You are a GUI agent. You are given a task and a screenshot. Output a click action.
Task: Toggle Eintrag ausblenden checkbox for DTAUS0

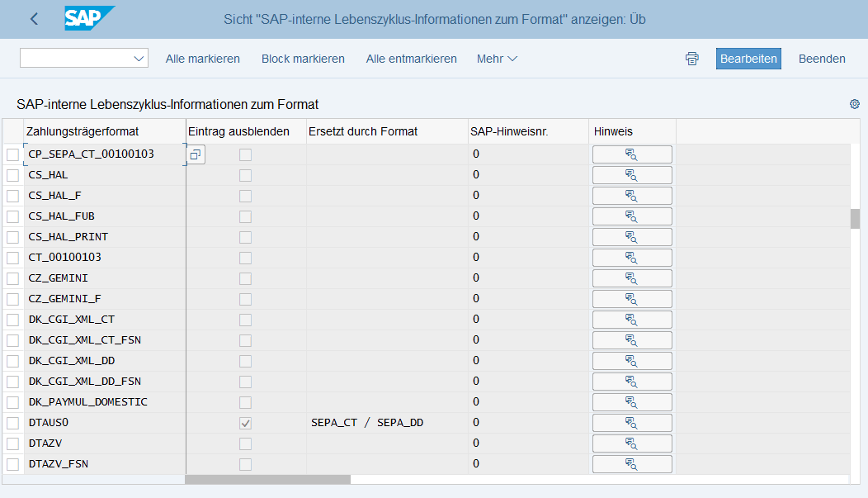245,423
